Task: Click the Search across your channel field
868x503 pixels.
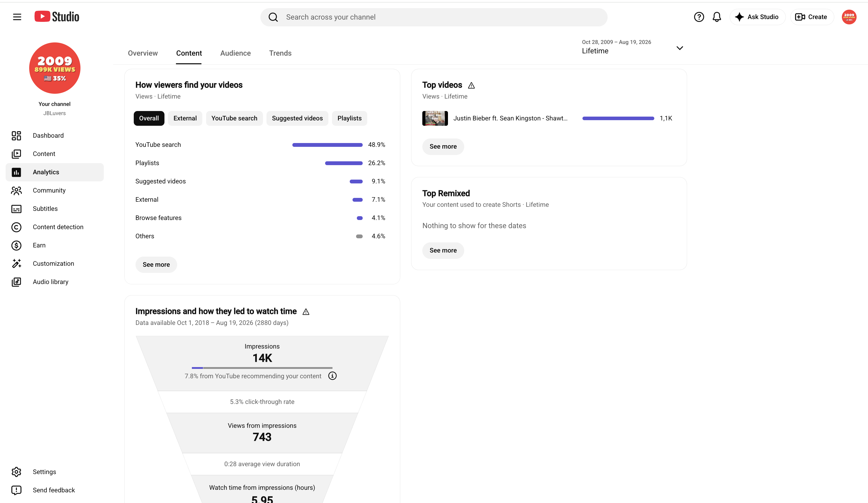Action: coord(434,17)
